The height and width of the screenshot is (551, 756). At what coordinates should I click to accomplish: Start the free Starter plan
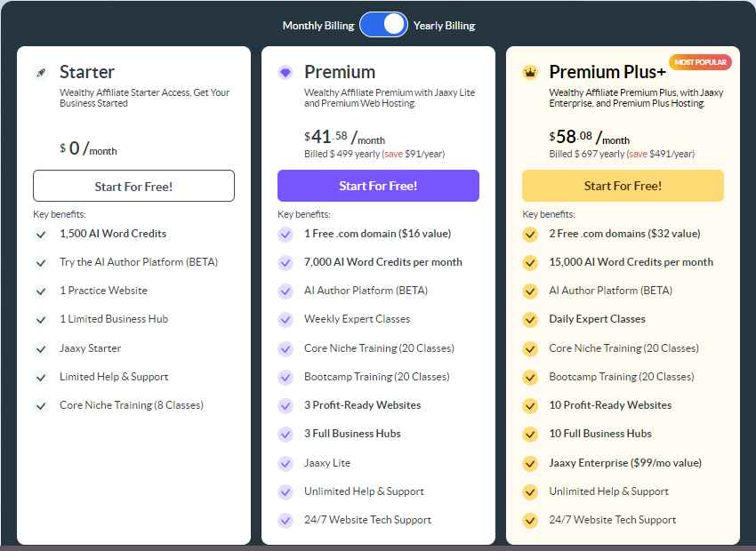point(133,185)
